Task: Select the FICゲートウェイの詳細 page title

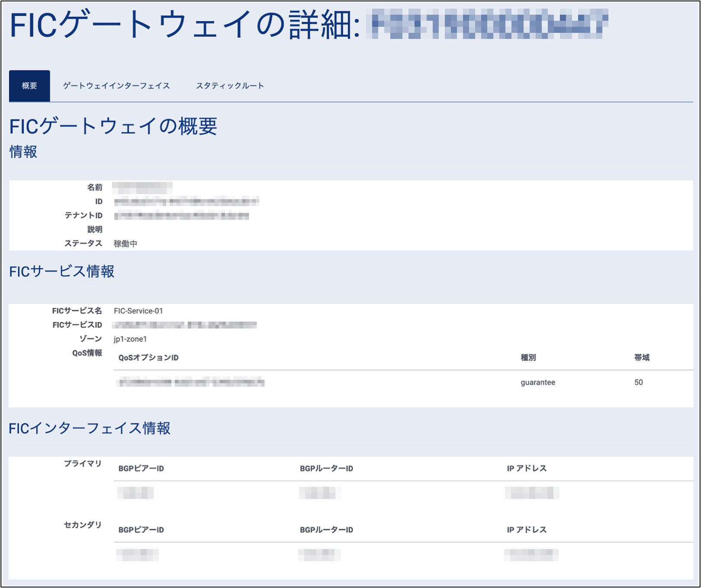Action: click(x=185, y=25)
